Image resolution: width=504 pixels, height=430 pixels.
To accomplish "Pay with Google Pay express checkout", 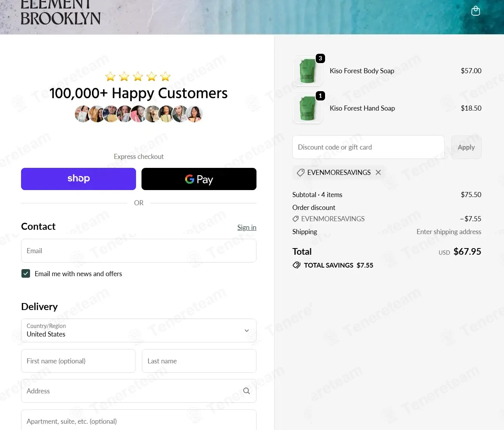I will click(x=199, y=179).
